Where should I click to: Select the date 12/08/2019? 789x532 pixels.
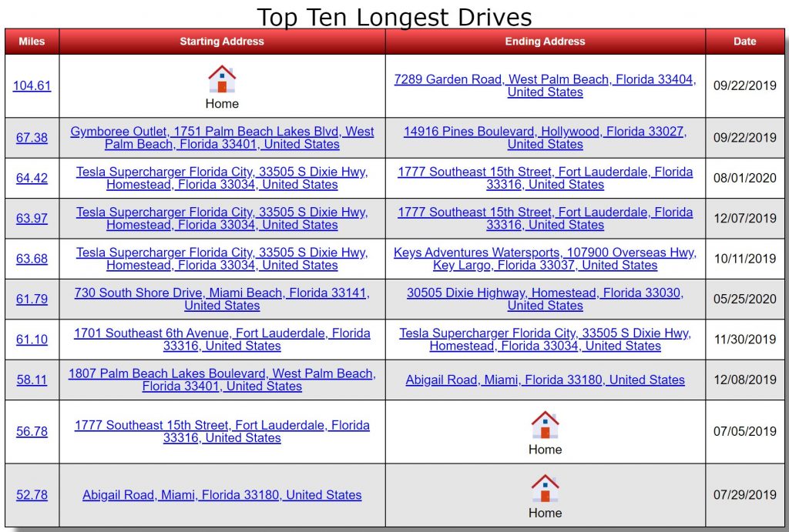click(x=745, y=380)
